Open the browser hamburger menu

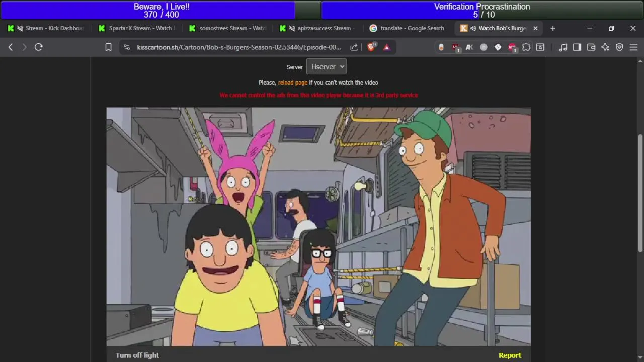coord(633,47)
